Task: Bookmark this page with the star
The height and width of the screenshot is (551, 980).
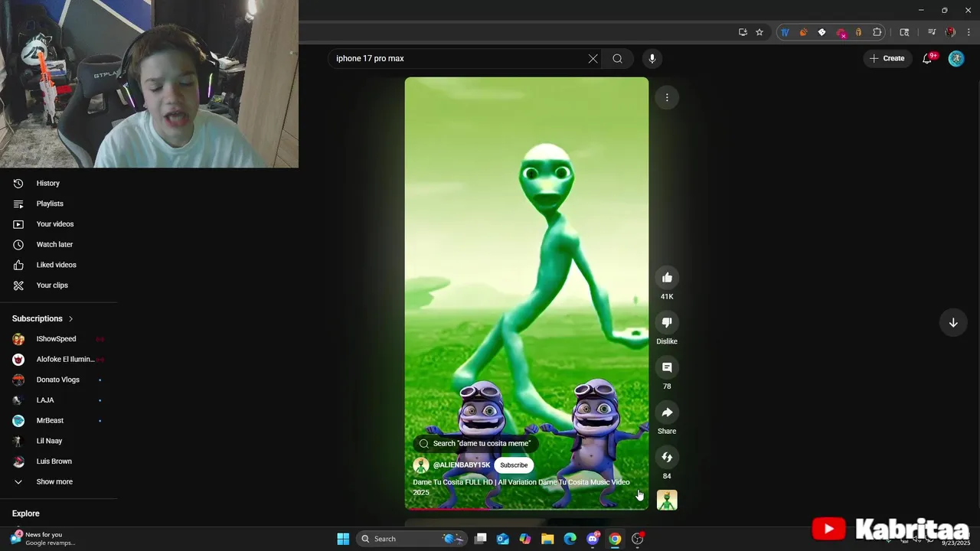Action: pyautogui.click(x=759, y=32)
